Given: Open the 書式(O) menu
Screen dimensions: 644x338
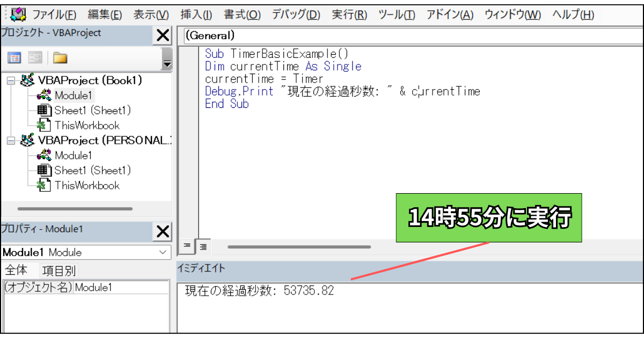Looking at the screenshot, I should (242, 14).
